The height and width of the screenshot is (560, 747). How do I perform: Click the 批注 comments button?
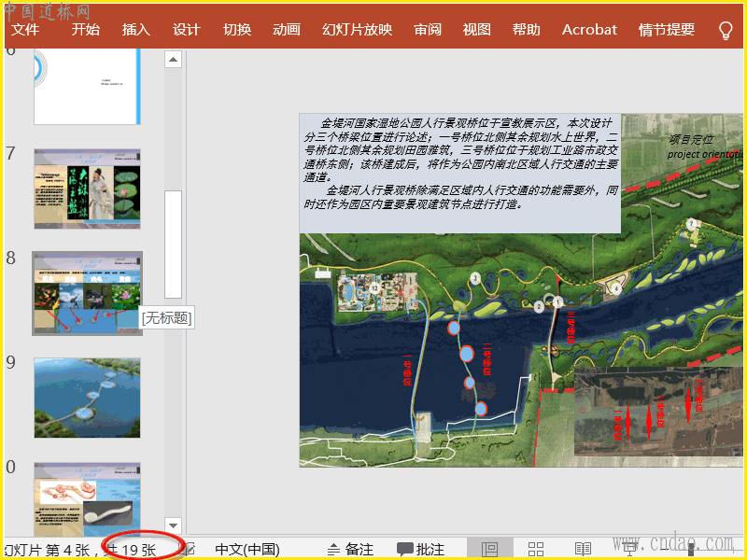coord(421,549)
